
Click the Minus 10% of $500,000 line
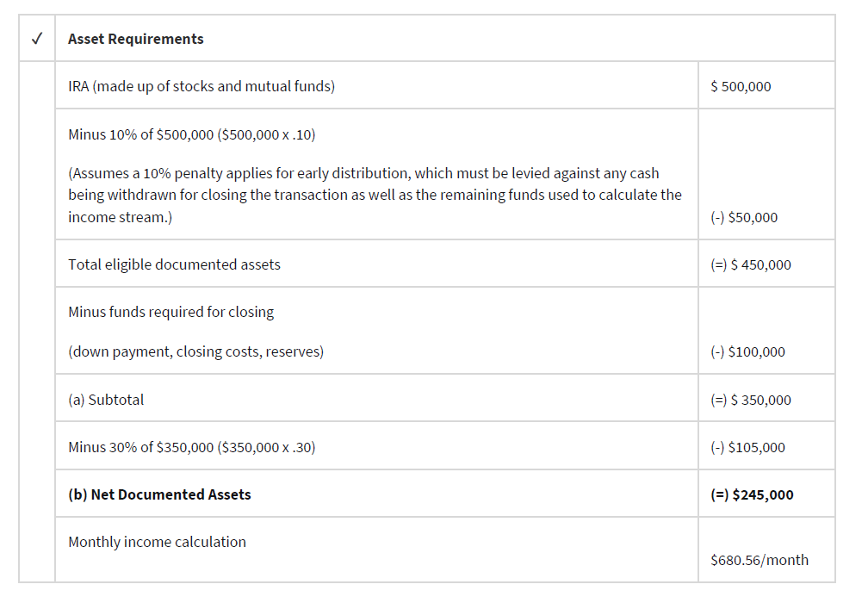point(197,134)
